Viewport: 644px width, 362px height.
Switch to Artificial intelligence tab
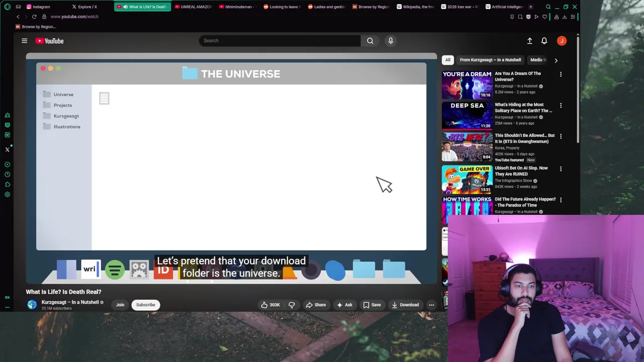pyautogui.click(x=505, y=7)
